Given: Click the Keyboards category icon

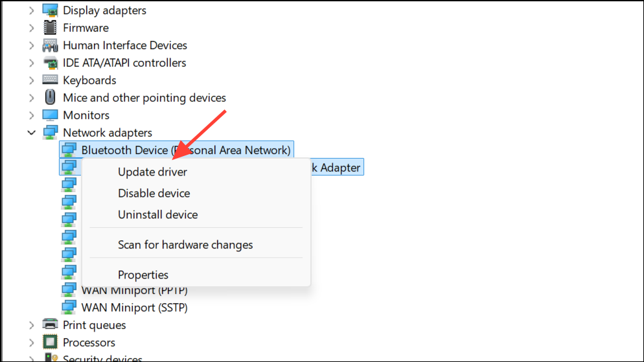Looking at the screenshot, I should coord(50,80).
